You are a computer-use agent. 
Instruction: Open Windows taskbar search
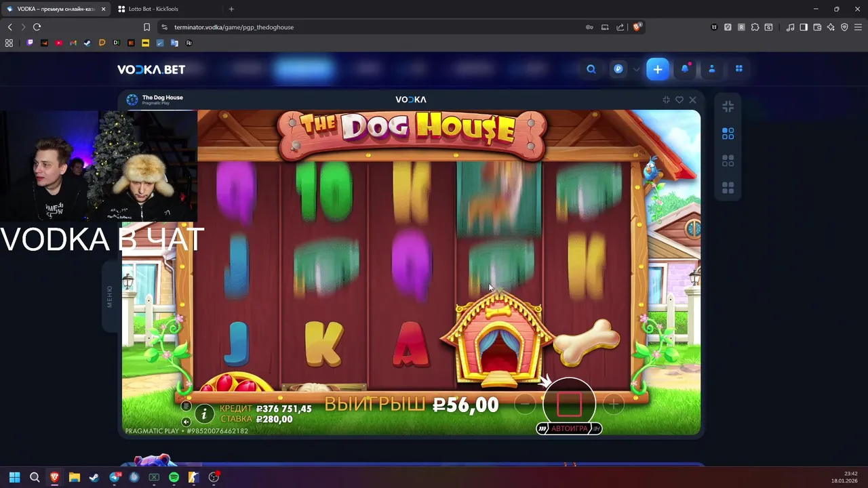(x=35, y=477)
